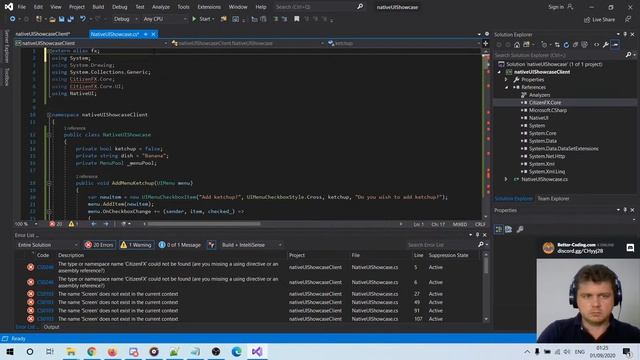Screen dimensions: 640x360
Task: Switch to the nativeUIShowcaseClient* document tab
Action: (x=43, y=34)
